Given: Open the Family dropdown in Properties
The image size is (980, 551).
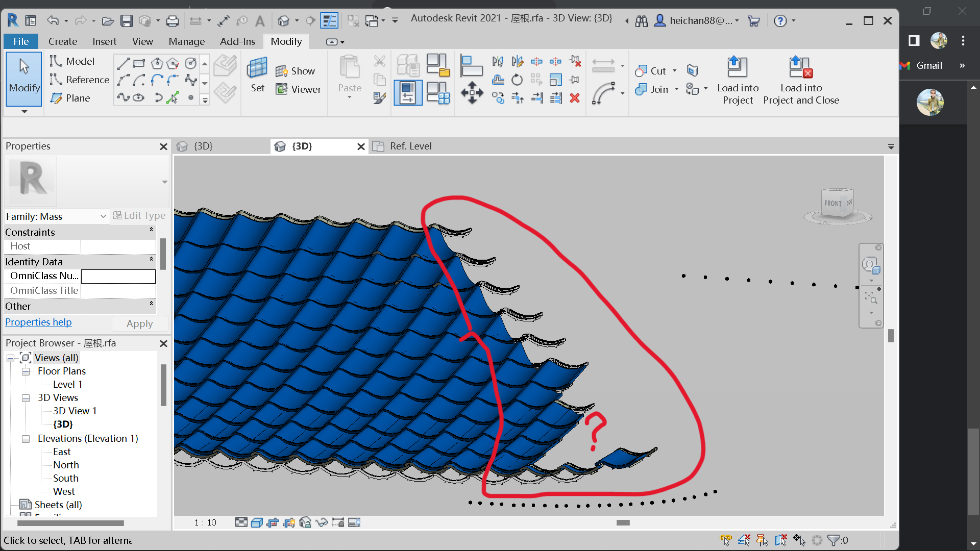Looking at the screenshot, I should 103,216.
